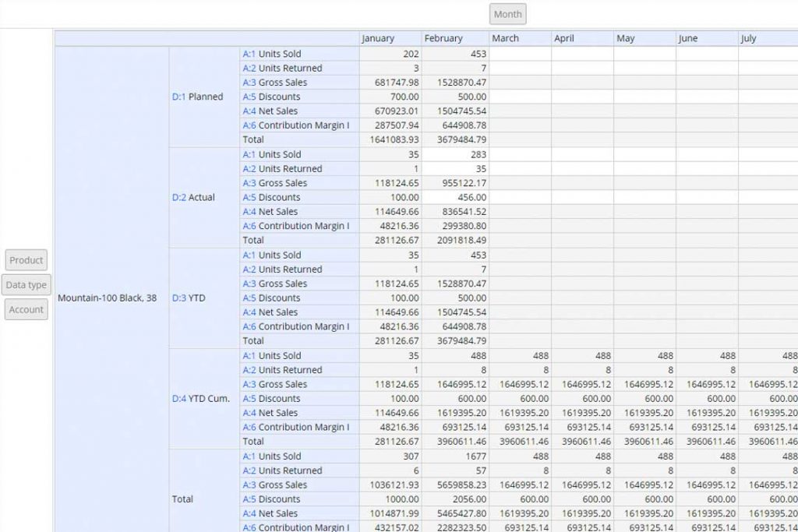Select the February column header
This screenshot has height=532, width=798.
pyautogui.click(x=455, y=38)
